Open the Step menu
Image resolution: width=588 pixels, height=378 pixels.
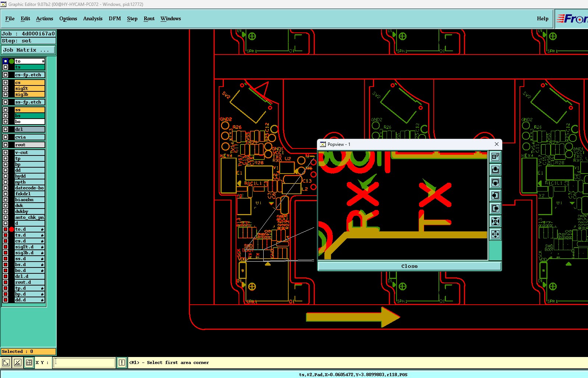click(x=132, y=18)
